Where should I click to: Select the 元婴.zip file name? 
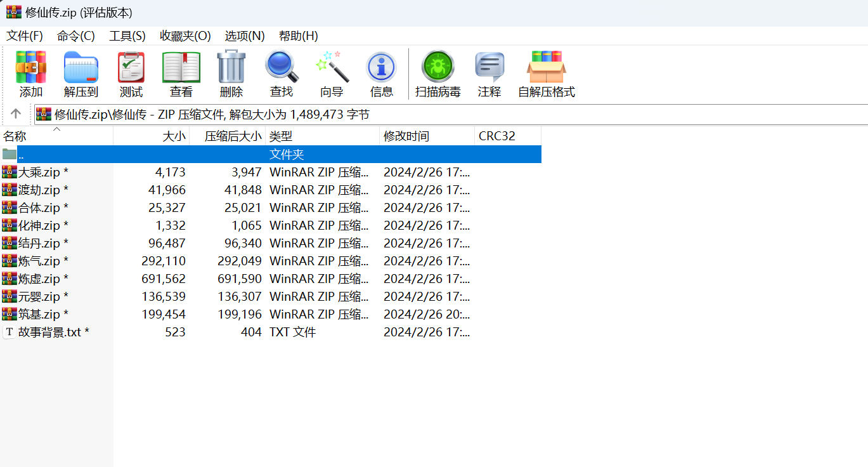(43, 296)
